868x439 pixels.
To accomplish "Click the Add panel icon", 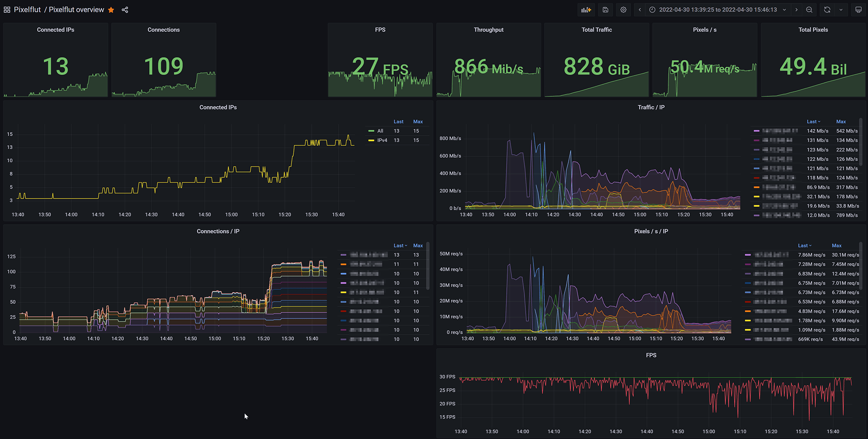I will pos(586,9).
